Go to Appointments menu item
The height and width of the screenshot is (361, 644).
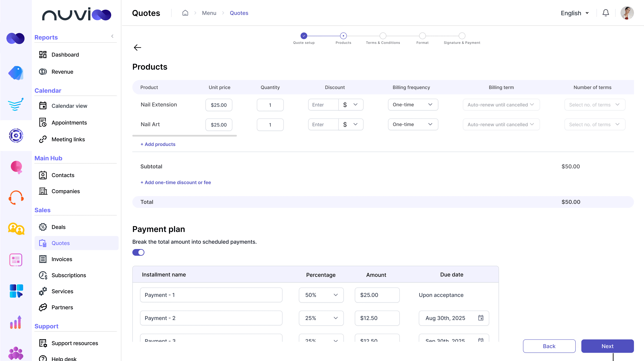(x=69, y=123)
